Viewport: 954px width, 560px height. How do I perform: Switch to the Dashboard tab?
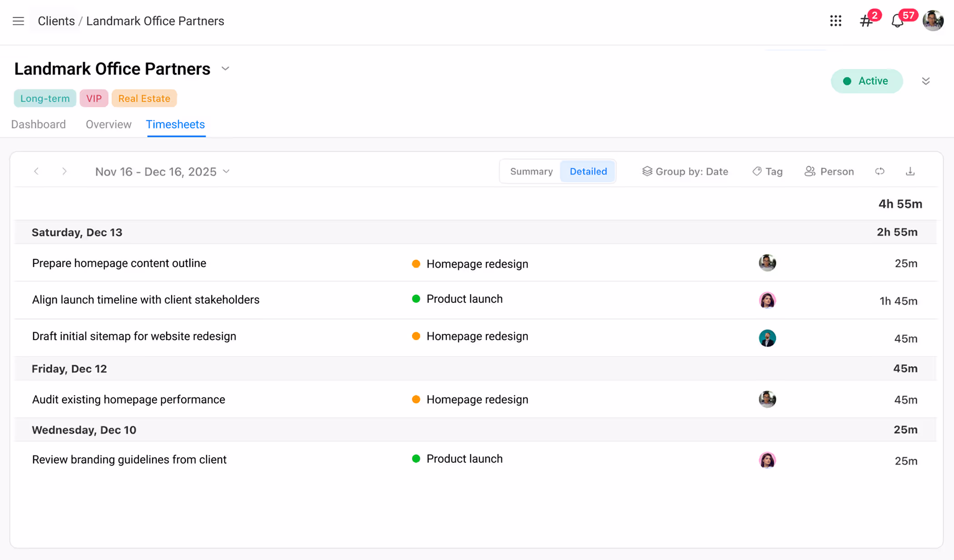[x=39, y=124]
